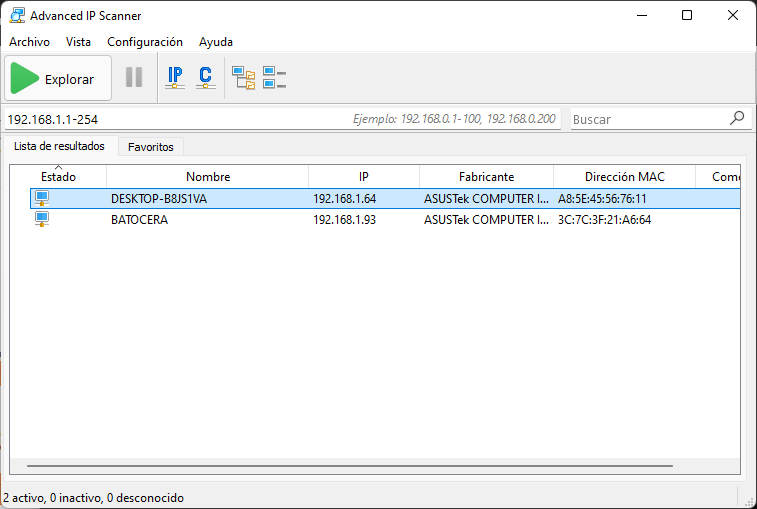Image resolution: width=757 pixels, height=509 pixels.
Task: Sort by the Estado column header
Action: pos(58,177)
